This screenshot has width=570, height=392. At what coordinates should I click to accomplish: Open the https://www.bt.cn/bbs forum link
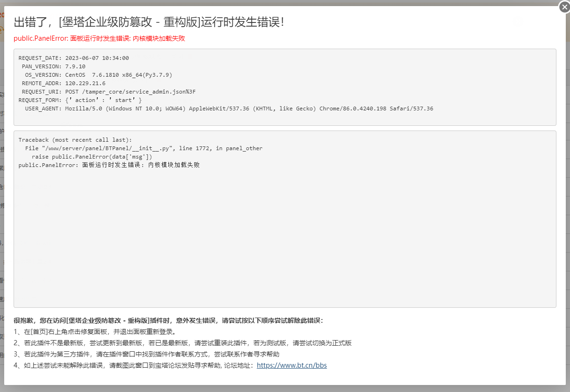292,365
